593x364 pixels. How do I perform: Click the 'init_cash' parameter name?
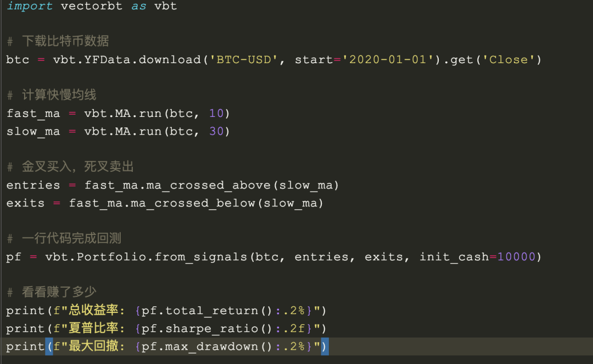pos(454,257)
